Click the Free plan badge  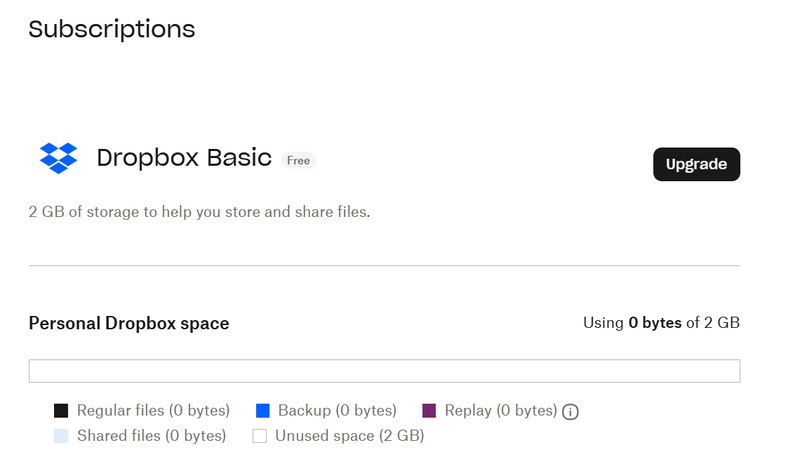coord(298,160)
